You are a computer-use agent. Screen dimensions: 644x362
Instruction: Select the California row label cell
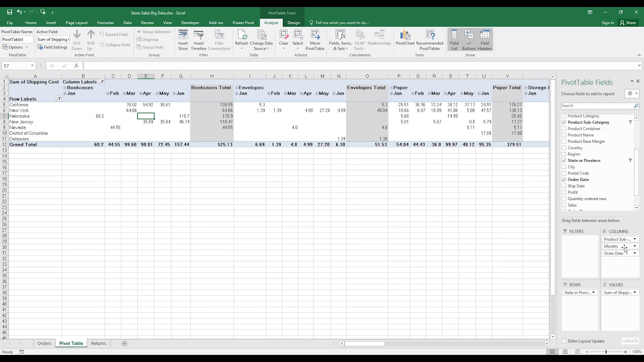point(35,105)
